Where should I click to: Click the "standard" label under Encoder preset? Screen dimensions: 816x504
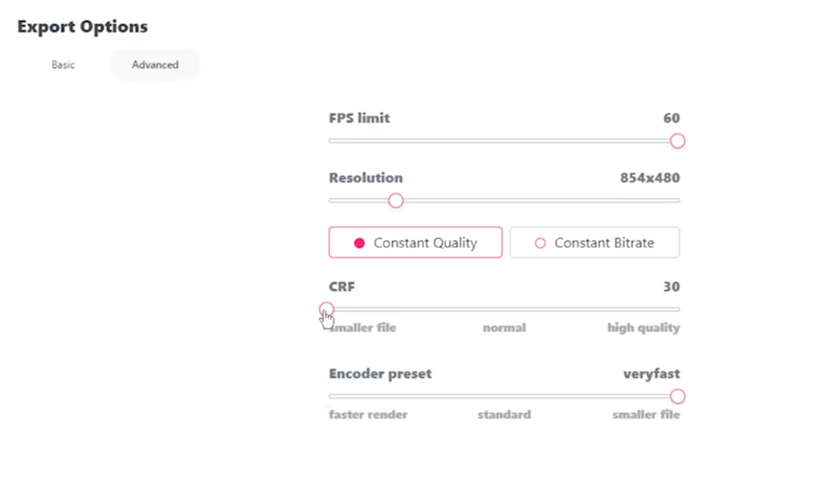(504, 414)
